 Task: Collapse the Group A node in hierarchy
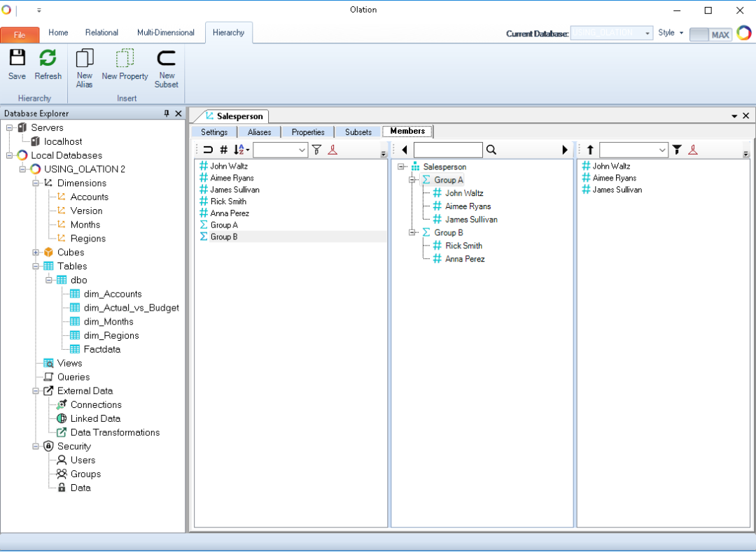click(413, 180)
